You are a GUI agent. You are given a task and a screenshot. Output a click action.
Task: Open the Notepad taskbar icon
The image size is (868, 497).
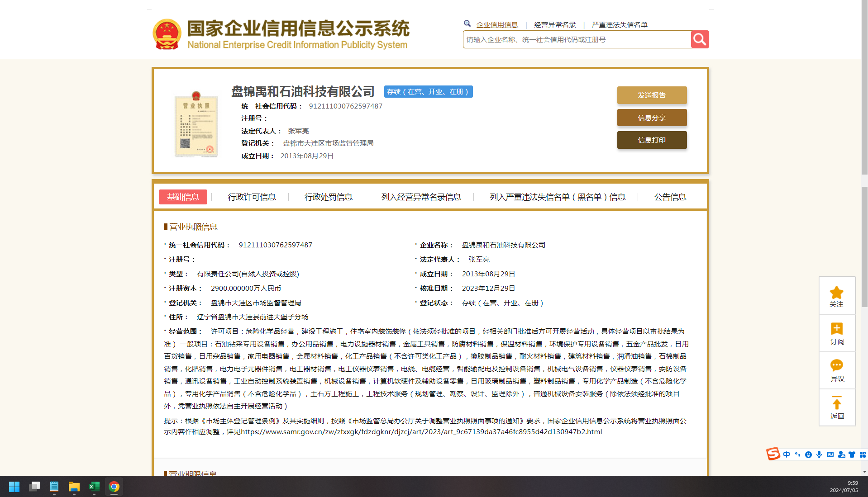[54, 487]
